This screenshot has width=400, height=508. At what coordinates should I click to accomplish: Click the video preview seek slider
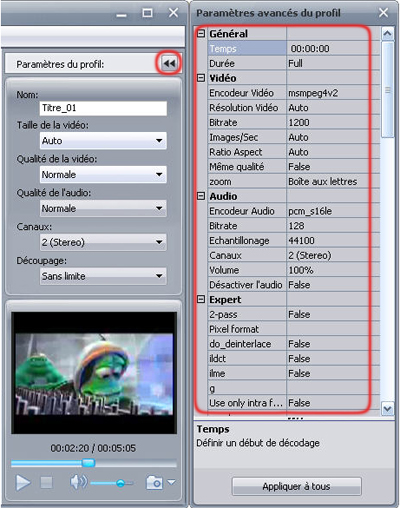coord(88,463)
